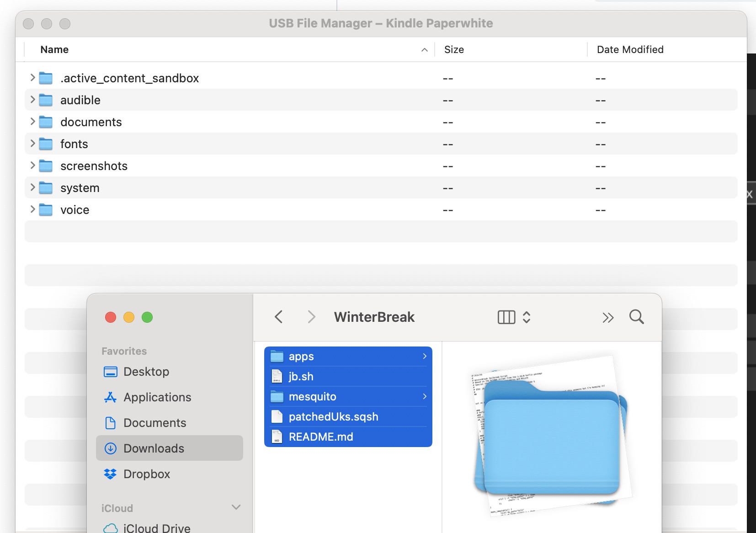The width and height of the screenshot is (756, 533).
Task: Close the WinterBreak Finder window
Action: point(111,317)
